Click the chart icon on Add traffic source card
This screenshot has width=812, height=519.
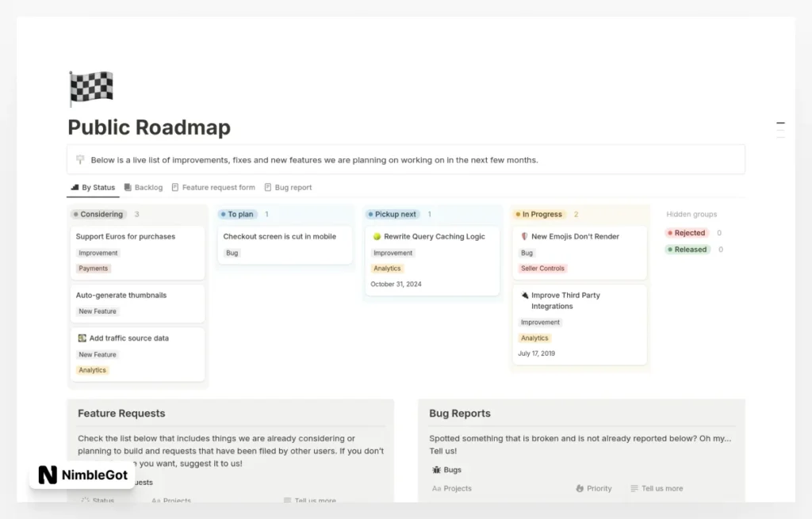pyautogui.click(x=82, y=338)
